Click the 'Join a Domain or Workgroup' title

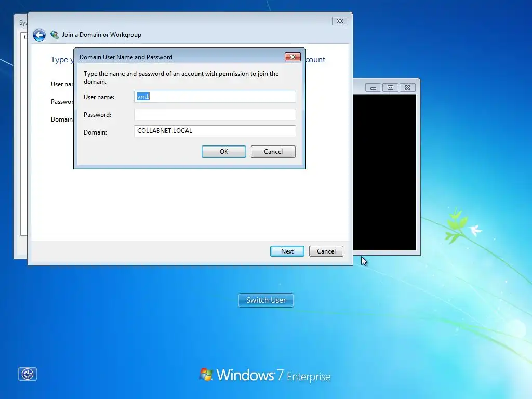(x=102, y=35)
